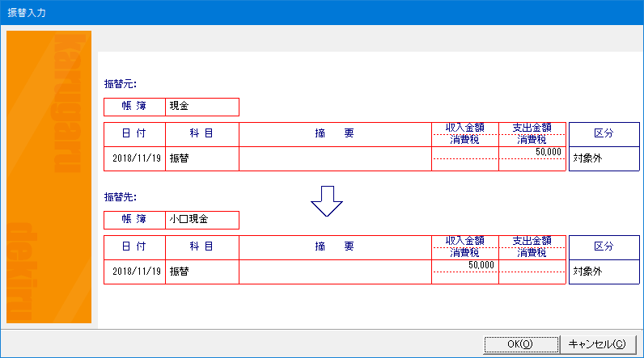Viewport: 644px width, 358px height.
Task: Click source table 収入金額 header
Action: 465,128
